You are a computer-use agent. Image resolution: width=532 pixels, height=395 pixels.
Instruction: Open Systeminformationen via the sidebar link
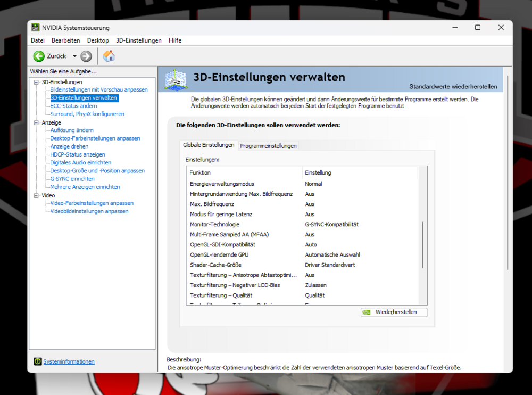(68, 361)
